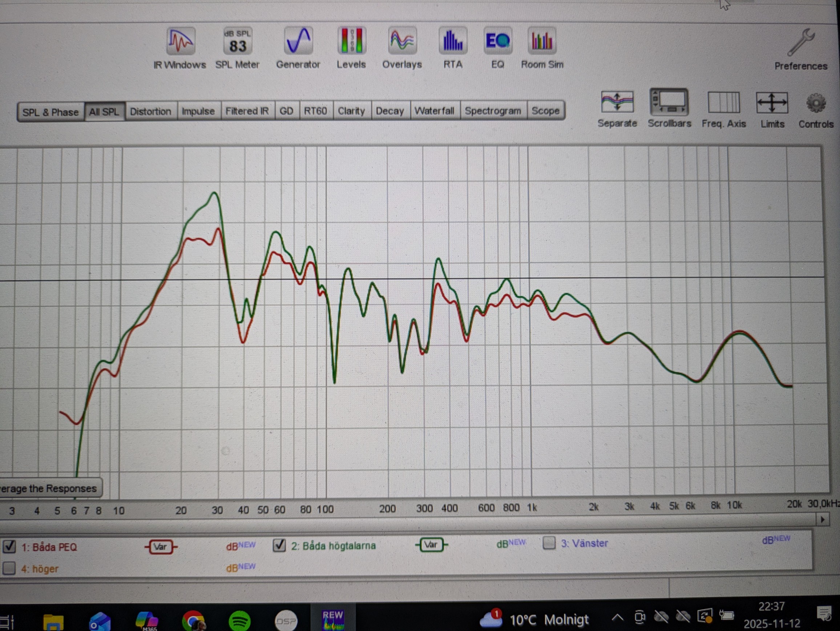
Task: Open the SPL Meter
Action: point(237,42)
